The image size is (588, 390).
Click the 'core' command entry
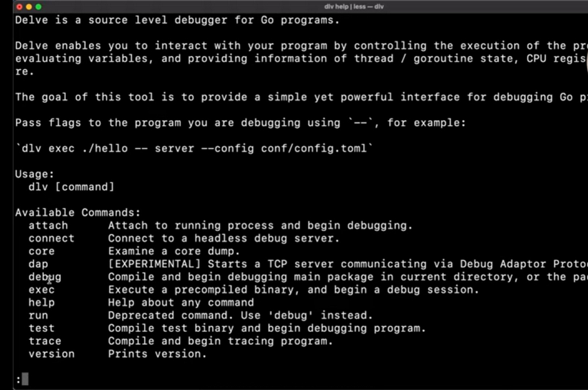[x=41, y=252]
